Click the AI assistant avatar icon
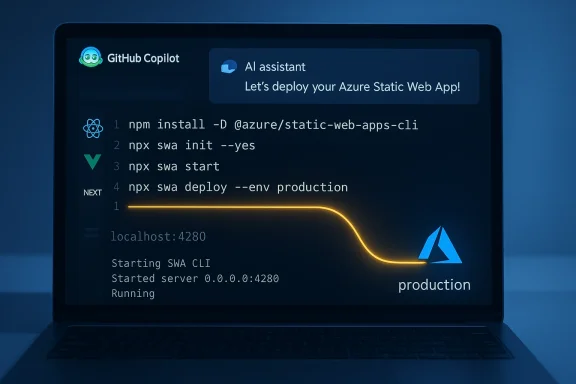576x384 pixels. pyautogui.click(x=228, y=67)
